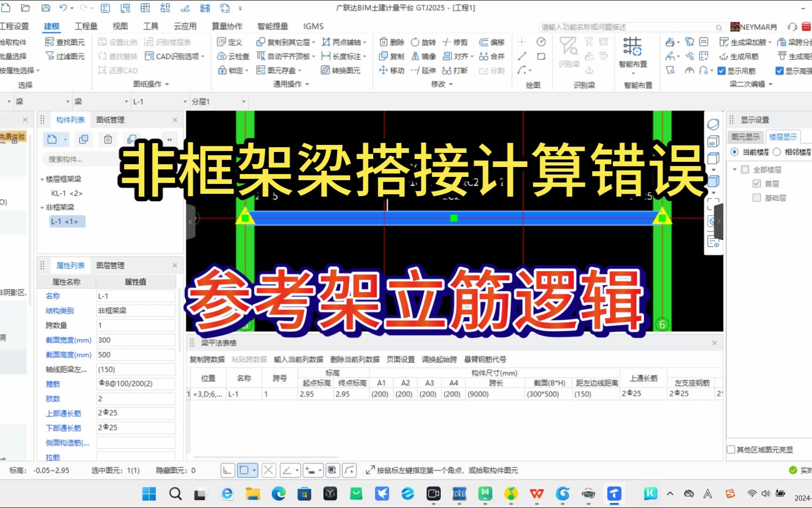Open 智能提量 ribbon tab
The image size is (812, 508).
click(273, 26)
